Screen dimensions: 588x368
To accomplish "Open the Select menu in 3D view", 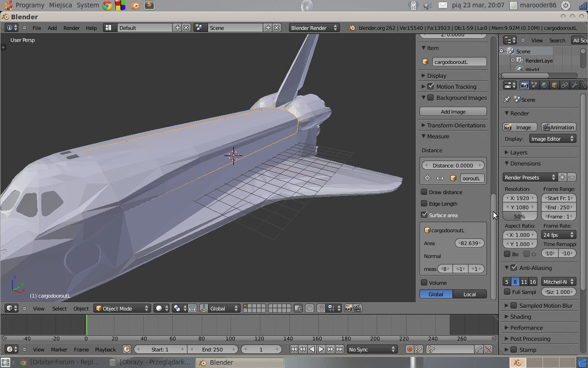I will (x=59, y=309).
